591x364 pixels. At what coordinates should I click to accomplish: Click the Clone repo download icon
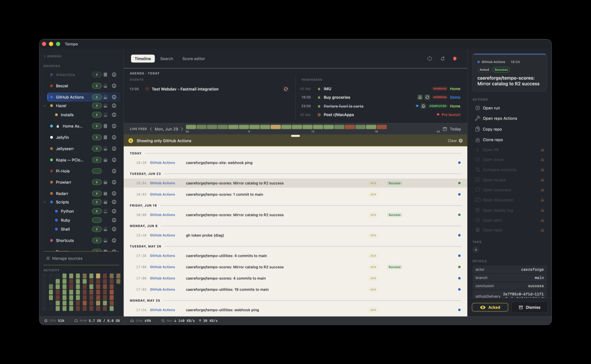click(478, 140)
